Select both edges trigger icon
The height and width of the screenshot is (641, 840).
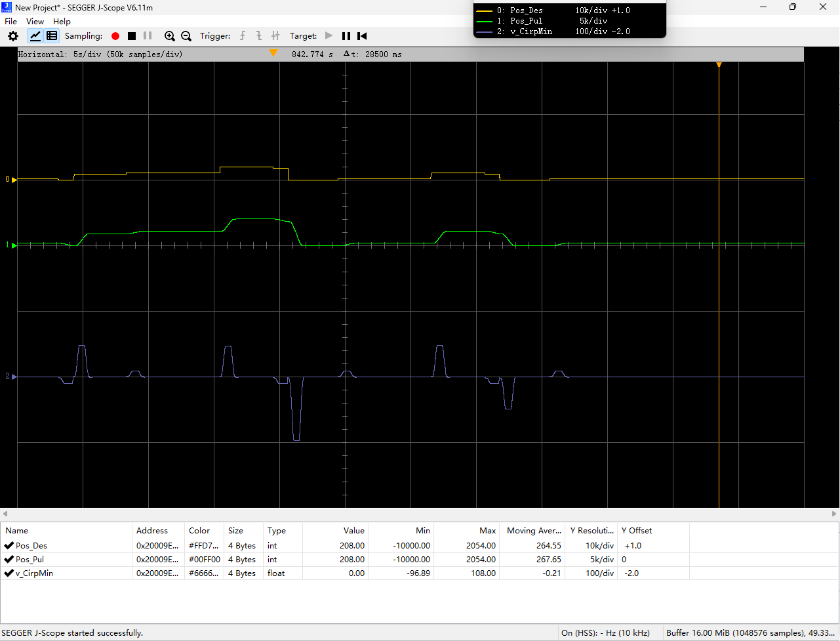[x=275, y=36]
